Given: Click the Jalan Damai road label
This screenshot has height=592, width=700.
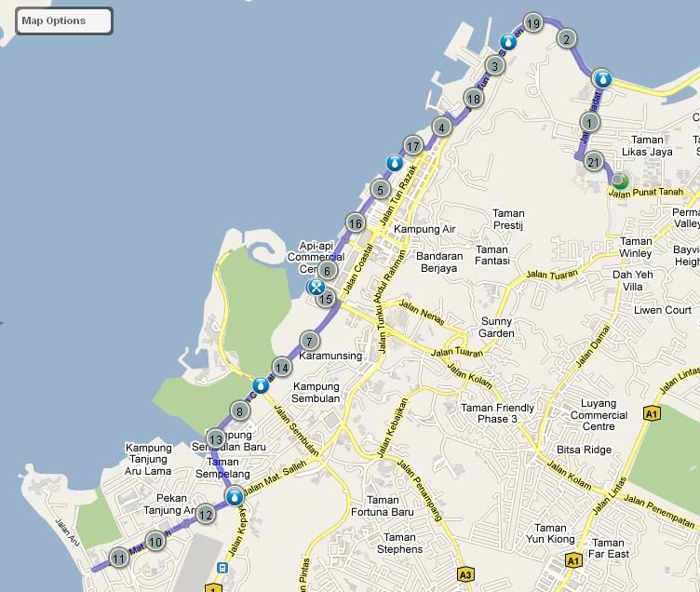Looking at the screenshot, I should [592, 346].
